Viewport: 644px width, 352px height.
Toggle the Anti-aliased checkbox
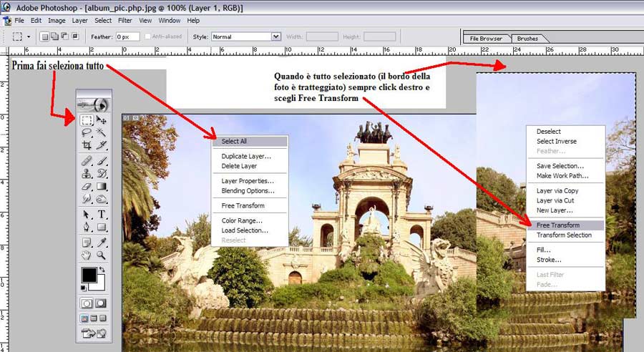point(147,36)
